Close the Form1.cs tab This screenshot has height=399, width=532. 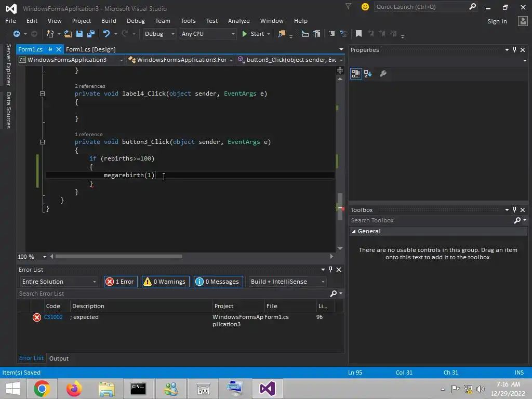(x=59, y=49)
